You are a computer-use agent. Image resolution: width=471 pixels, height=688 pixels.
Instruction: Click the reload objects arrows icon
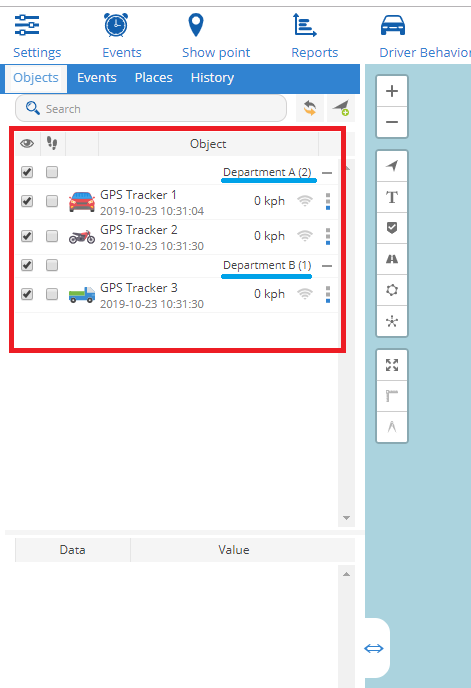click(310, 108)
